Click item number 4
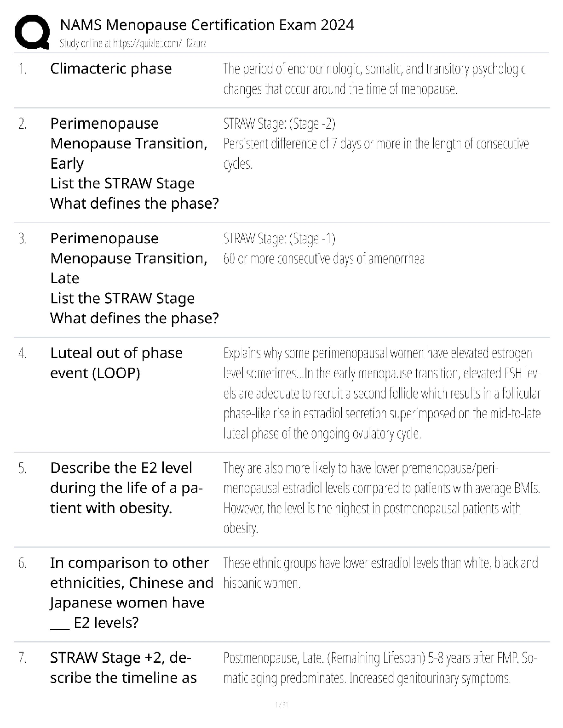The width and height of the screenshot is (563, 728). click(23, 353)
